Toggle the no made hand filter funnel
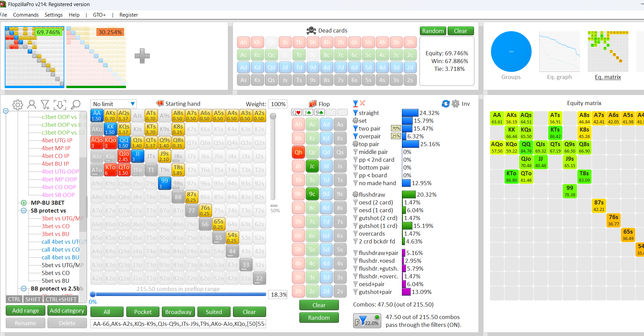This screenshot has height=336, width=644. 356,183
